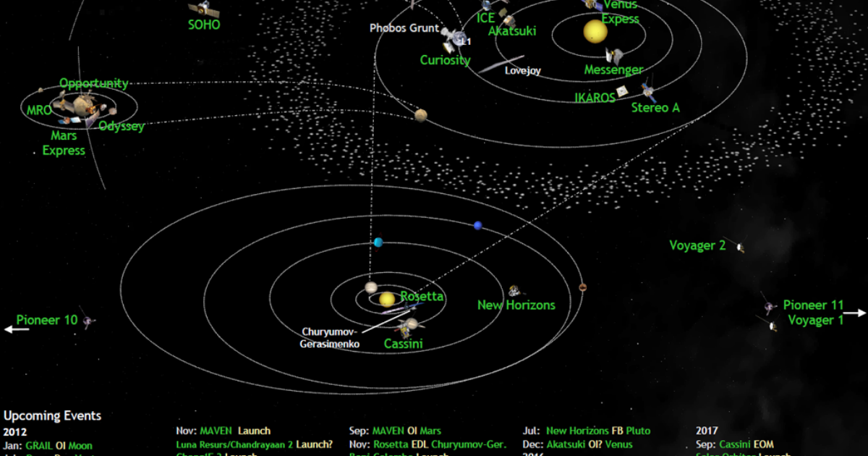
Task: Select the Phobos Grunt label
Action: (404, 28)
